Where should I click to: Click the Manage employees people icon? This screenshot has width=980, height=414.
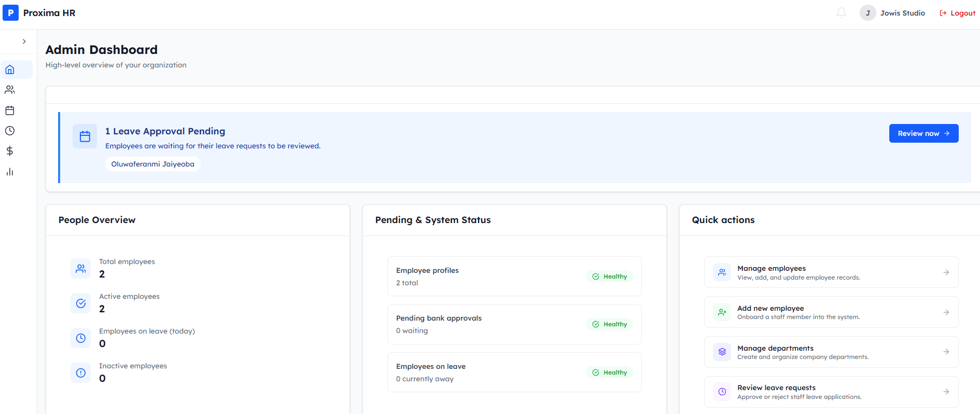[722, 272]
